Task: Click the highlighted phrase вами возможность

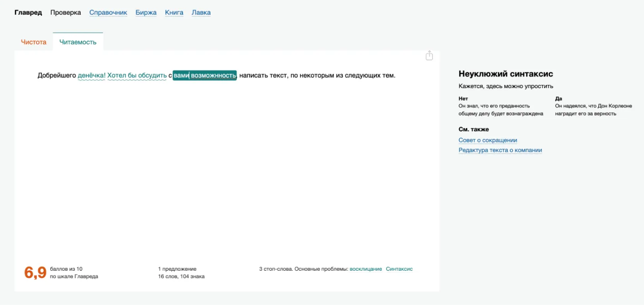Action: [205, 75]
